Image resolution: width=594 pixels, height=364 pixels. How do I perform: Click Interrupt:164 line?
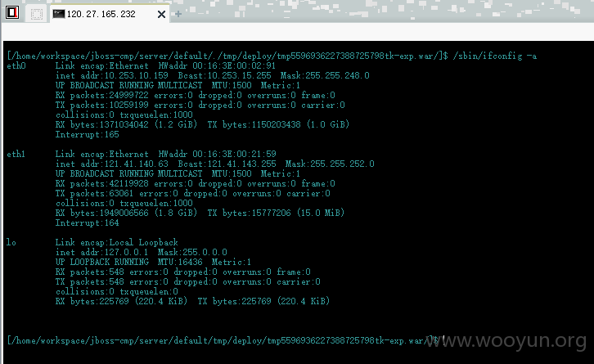point(87,223)
